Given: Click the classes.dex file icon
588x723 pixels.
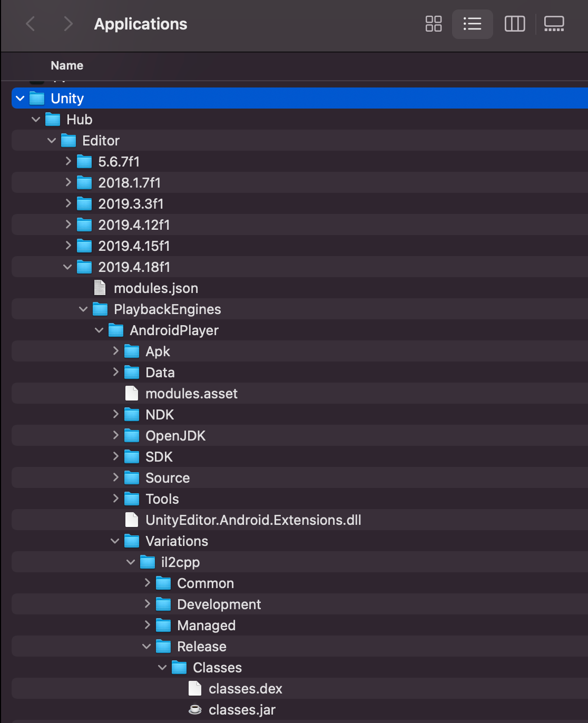Looking at the screenshot, I should click(x=194, y=688).
